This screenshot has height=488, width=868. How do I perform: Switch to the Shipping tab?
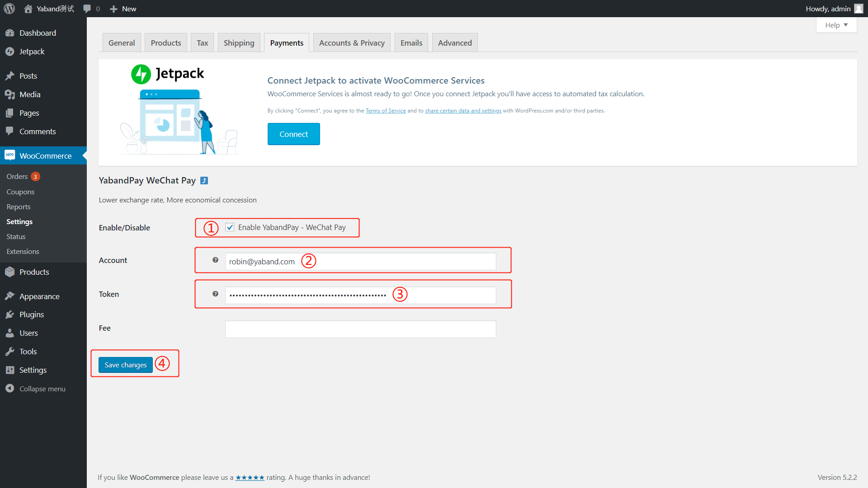(239, 43)
